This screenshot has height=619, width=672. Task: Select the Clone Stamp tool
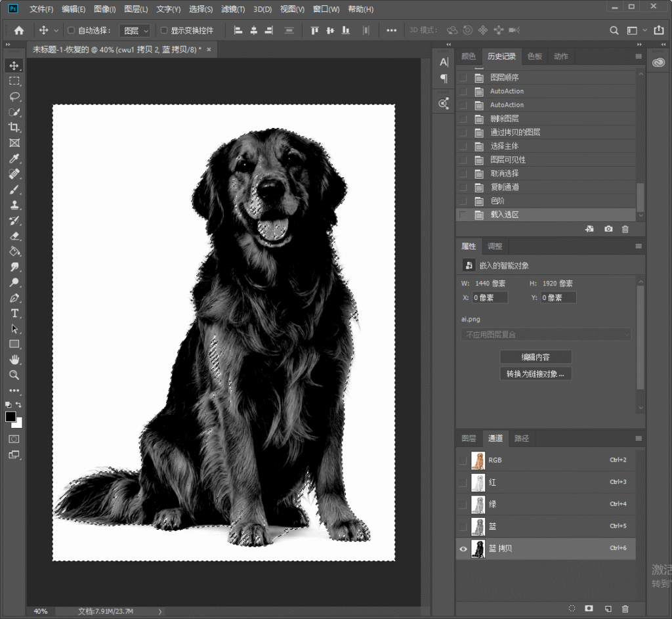pos(14,205)
